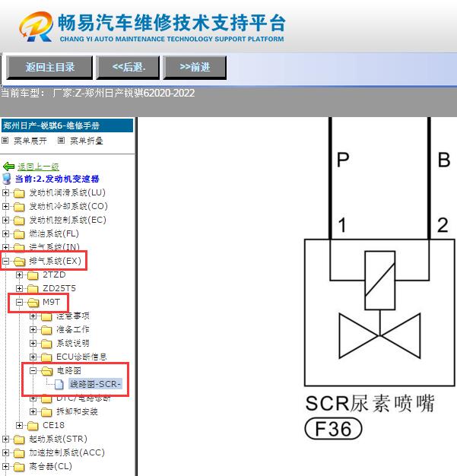Click the 郑州日产-锐骐6-维修手册 panel header
The width and height of the screenshot is (457, 476).
point(67,125)
